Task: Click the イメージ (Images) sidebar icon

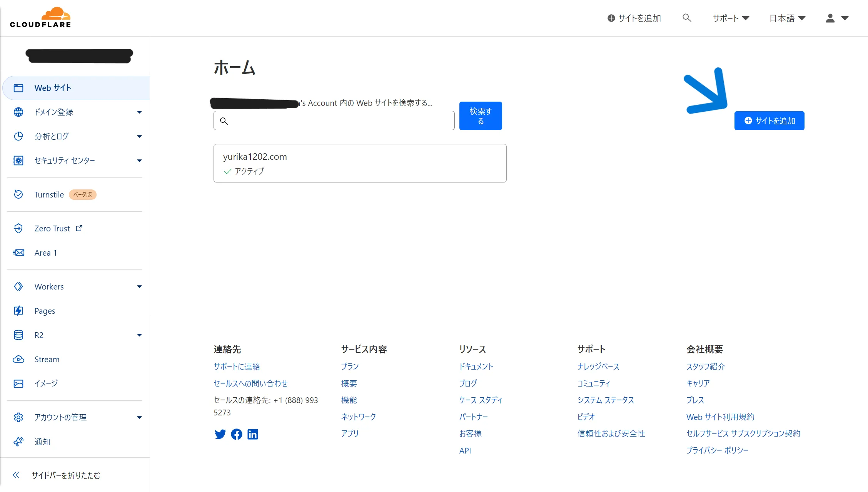Action: point(19,383)
